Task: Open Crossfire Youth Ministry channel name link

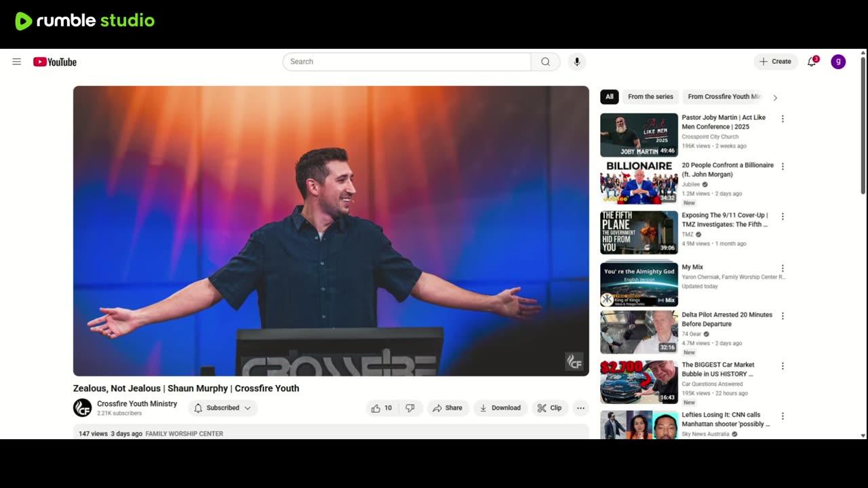Action: [137, 404]
